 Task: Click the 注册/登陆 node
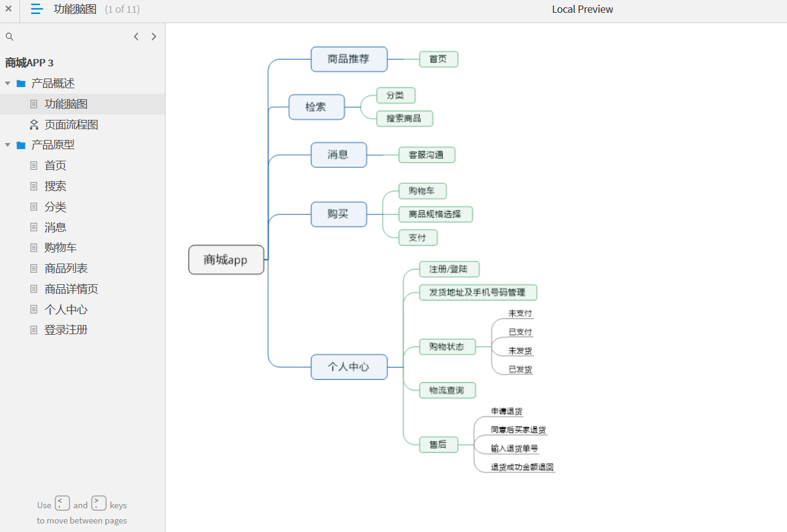[x=450, y=269]
